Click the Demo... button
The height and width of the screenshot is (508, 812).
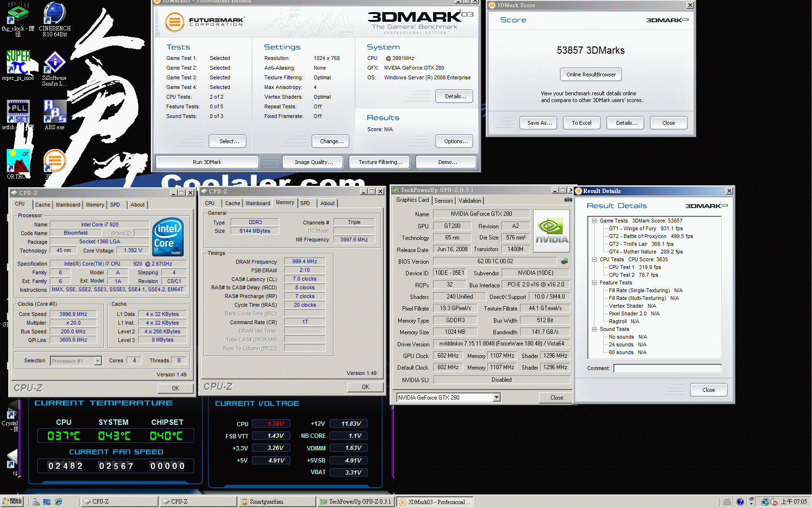(447, 162)
